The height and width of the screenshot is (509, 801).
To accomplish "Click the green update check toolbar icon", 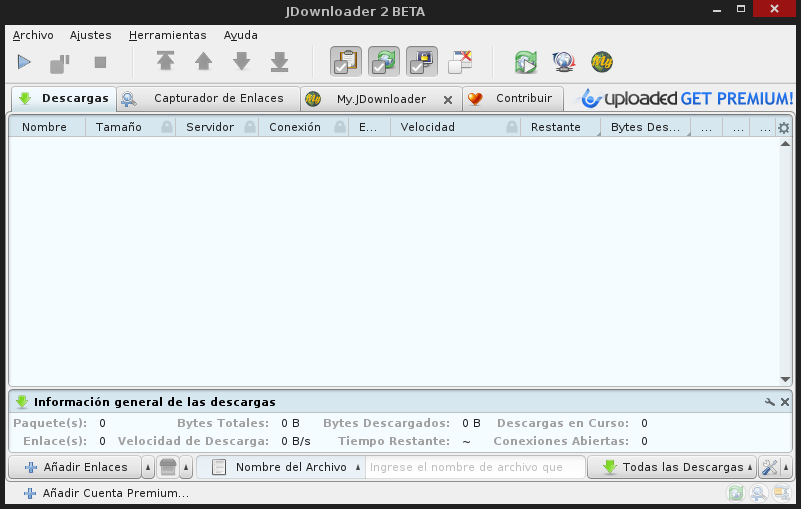I will point(526,62).
